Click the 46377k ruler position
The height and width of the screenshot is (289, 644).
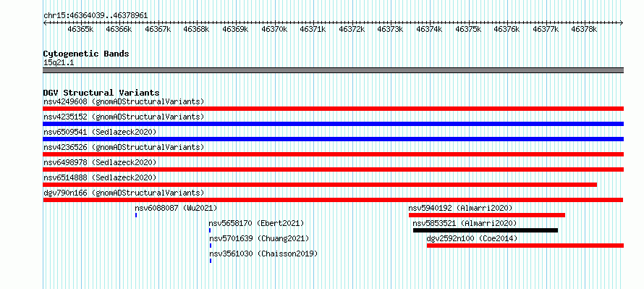click(x=546, y=29)
